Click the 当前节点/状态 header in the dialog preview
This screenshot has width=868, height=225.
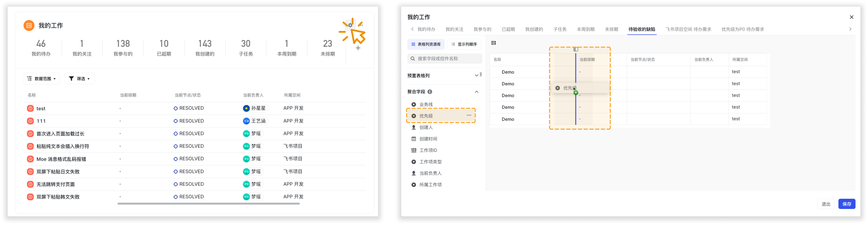643,60
